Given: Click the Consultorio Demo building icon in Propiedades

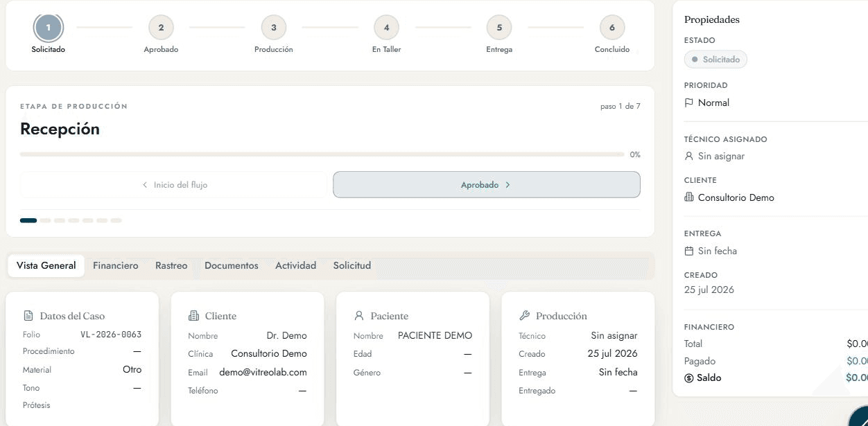Looking at the screenshot, I should [689, 197].
